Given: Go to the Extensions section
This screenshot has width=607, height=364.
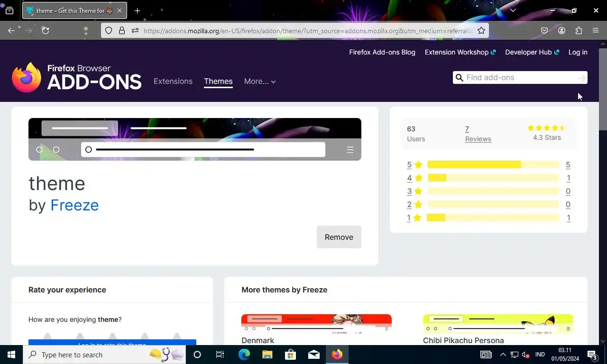Looking at the screenshot, I should pos(173,81).
